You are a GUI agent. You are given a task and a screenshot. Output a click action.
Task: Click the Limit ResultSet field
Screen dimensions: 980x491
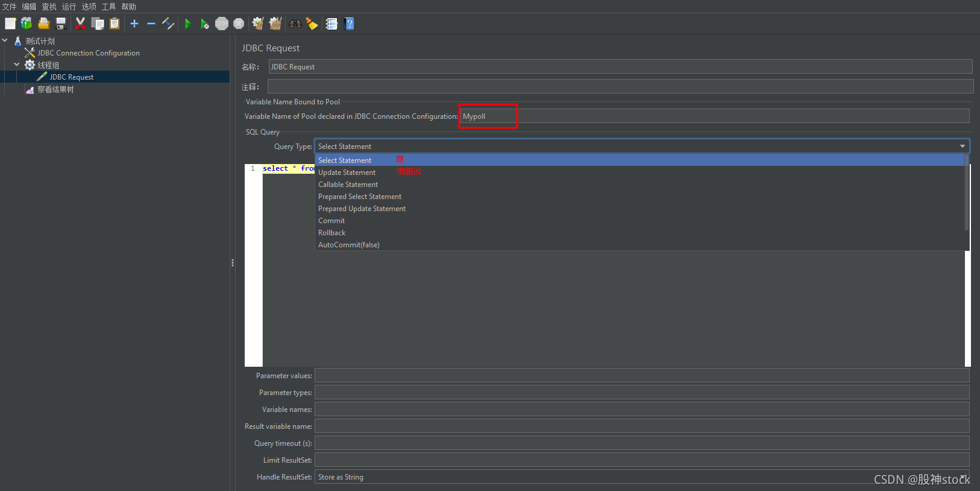(642, 460)
